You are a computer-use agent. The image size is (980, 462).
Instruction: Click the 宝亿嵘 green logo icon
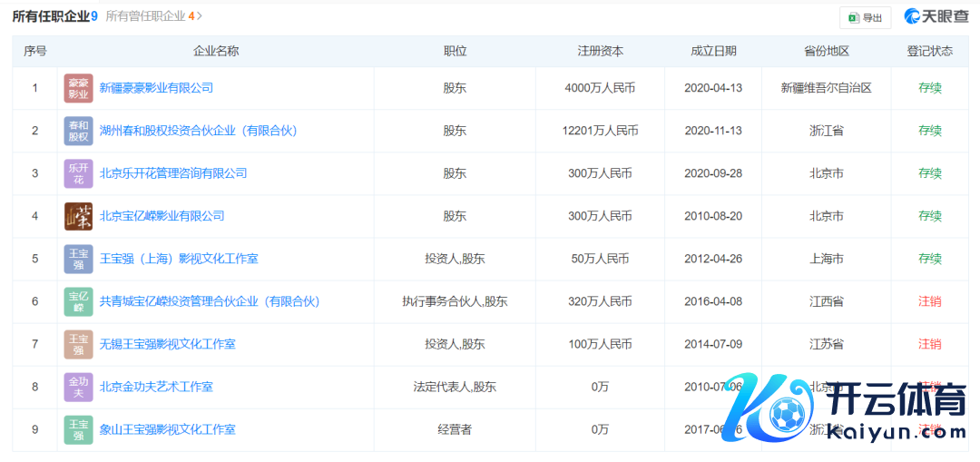click(x=78, y=301)
